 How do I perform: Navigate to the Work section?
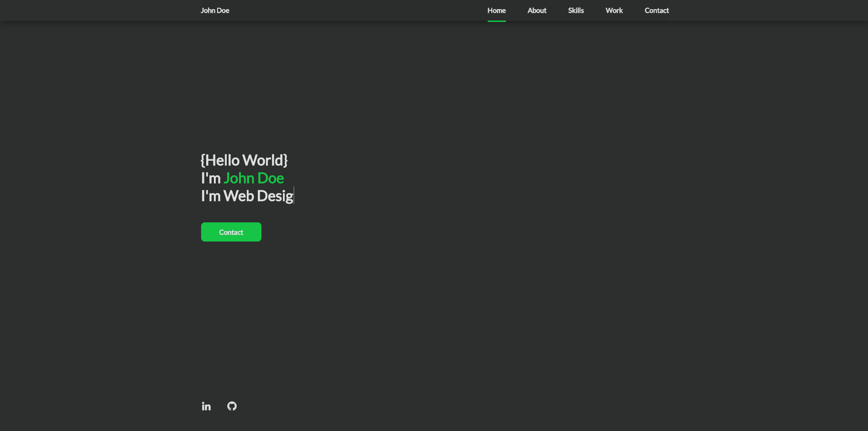click(614, 11)
